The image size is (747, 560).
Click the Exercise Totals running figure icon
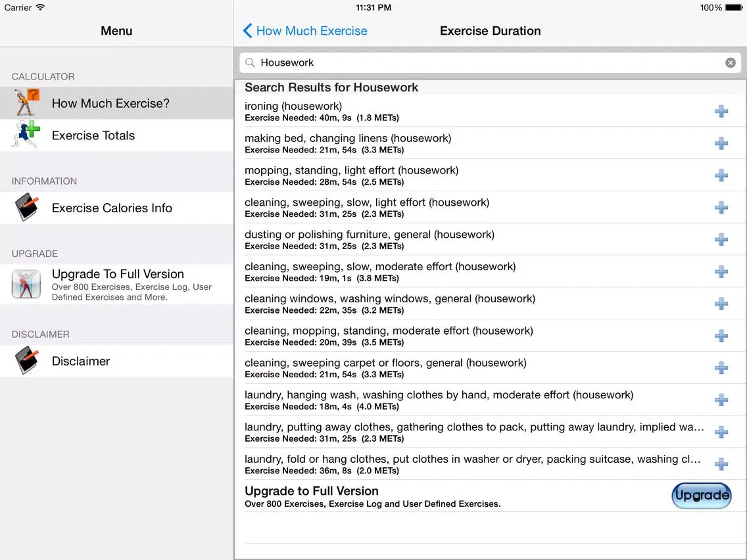pos(25,135)
